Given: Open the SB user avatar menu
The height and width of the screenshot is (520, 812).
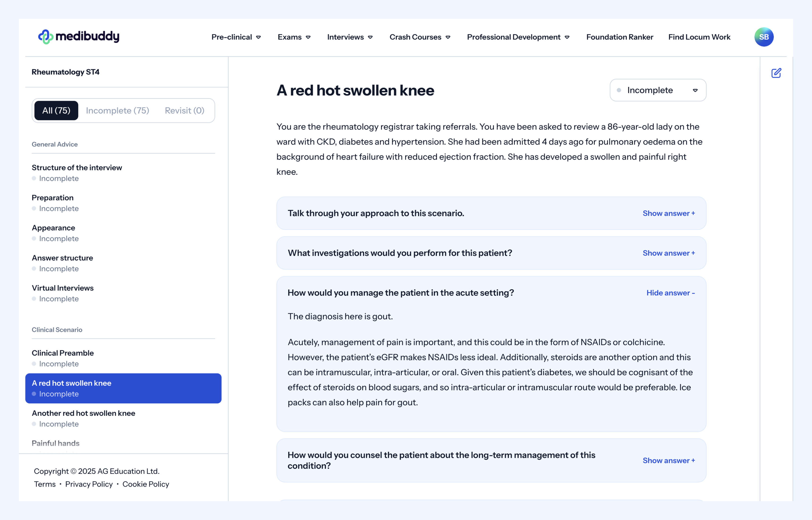Looking at the screenshot, I should pyautogui.click(x=764, y=37).
